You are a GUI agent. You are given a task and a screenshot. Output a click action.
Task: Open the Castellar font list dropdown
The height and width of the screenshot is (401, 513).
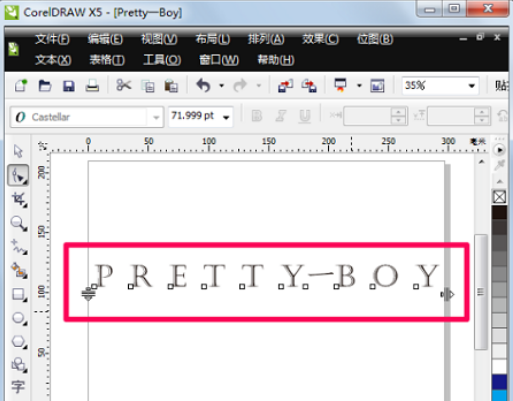click(156, 117)
